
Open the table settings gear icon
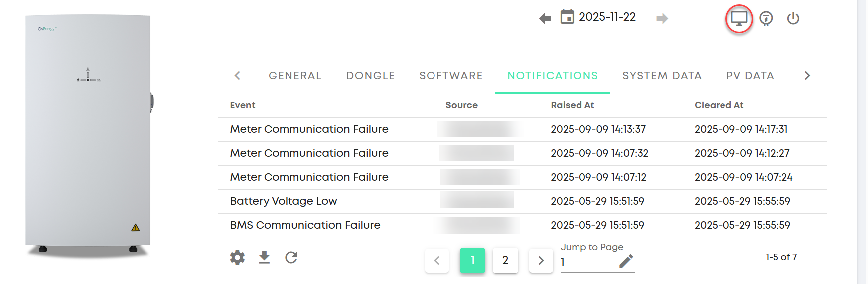(x=237, y=258)
